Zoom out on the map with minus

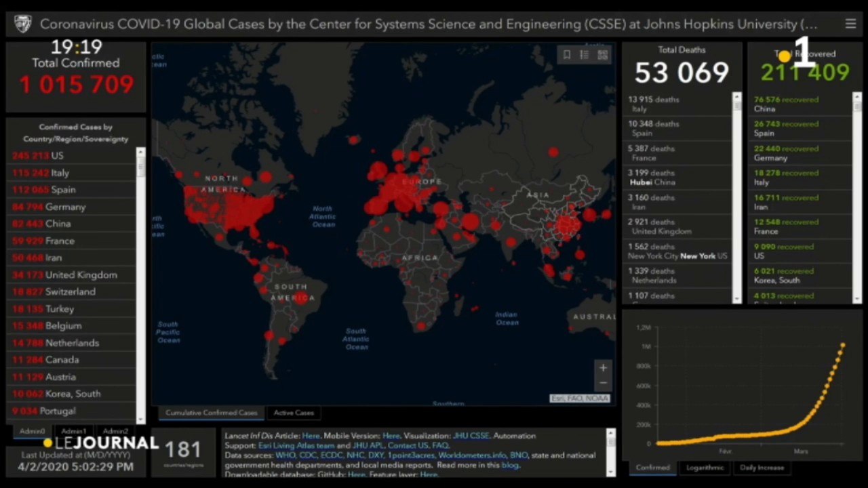coord(603,383)
